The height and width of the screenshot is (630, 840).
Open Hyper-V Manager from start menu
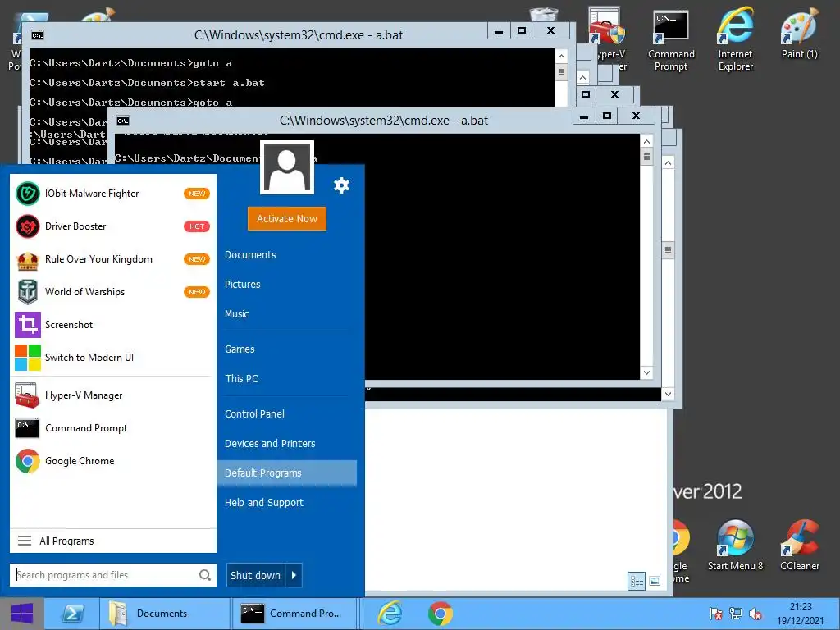(113, 395)
